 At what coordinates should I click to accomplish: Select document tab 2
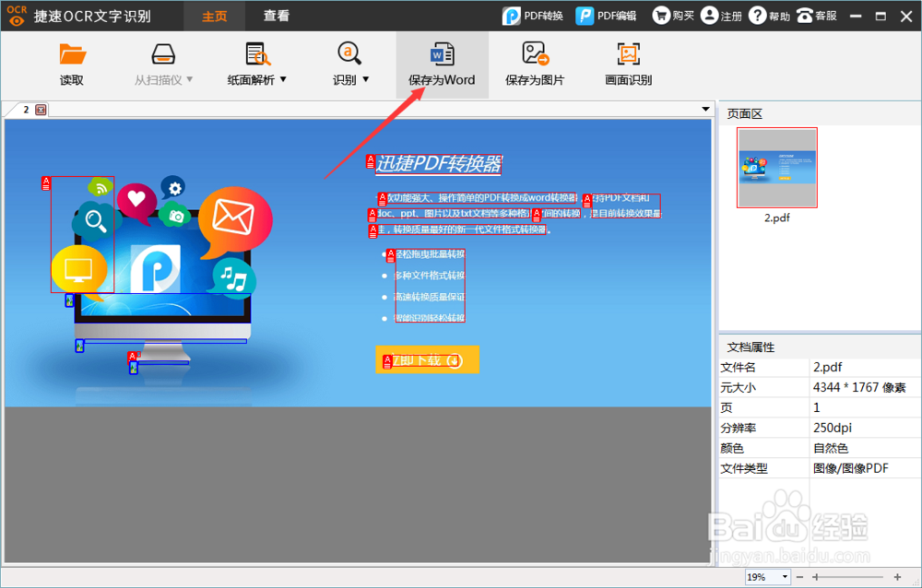pos(26,110)
